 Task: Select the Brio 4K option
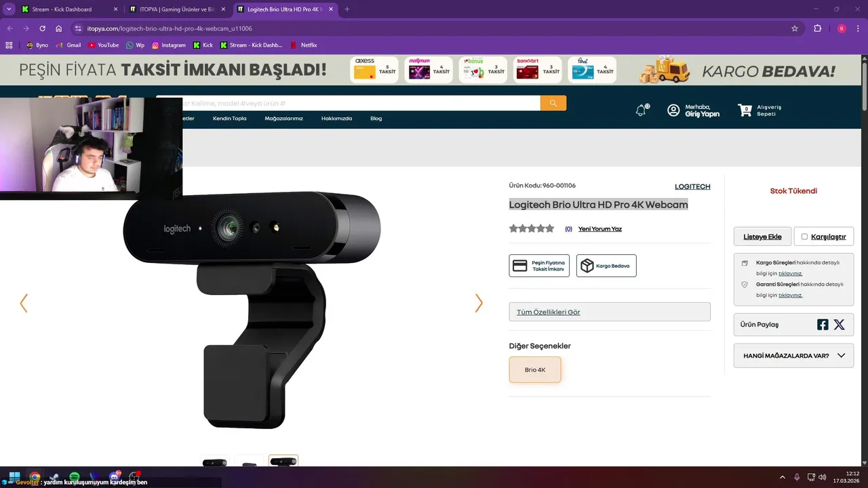[535, 370]
